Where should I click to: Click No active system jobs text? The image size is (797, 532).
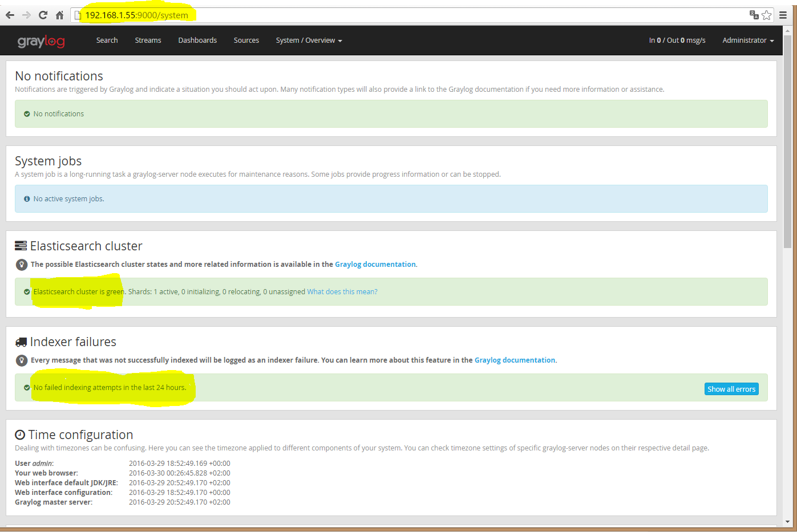coord(68,199)
